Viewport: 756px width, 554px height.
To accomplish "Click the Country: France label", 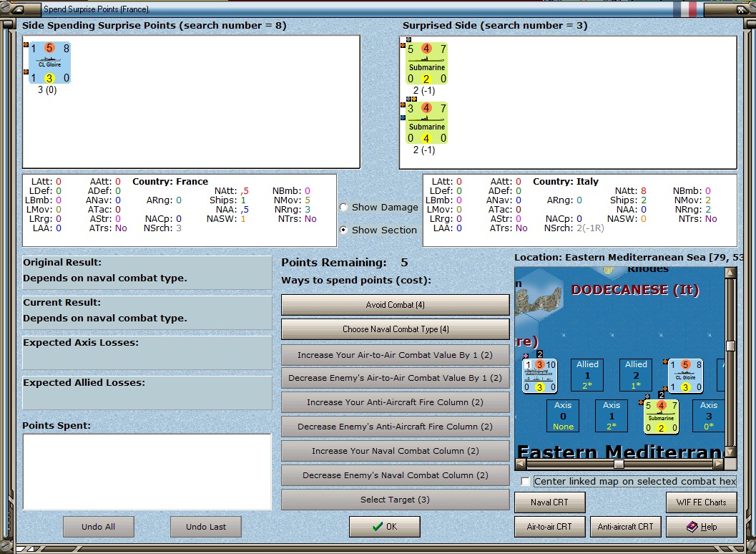I will 170,182.
